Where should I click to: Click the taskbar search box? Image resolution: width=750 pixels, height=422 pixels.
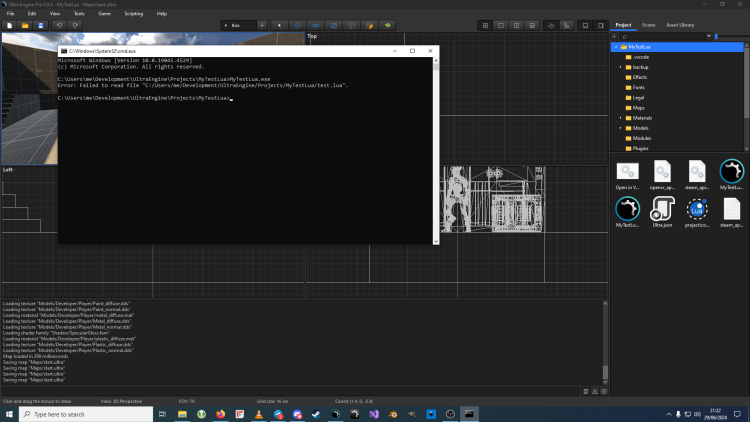[86, 414]
